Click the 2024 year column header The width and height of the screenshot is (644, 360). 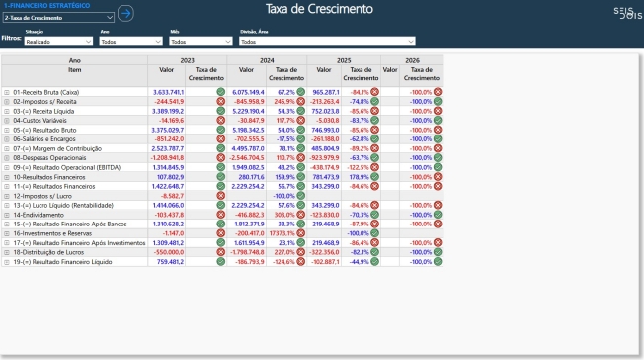coord(267,60)
